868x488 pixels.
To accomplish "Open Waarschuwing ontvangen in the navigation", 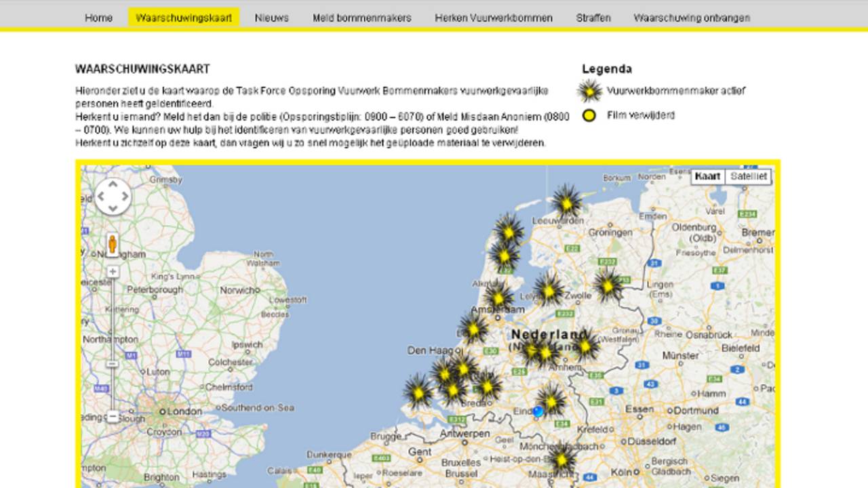I will coord(692,18).
